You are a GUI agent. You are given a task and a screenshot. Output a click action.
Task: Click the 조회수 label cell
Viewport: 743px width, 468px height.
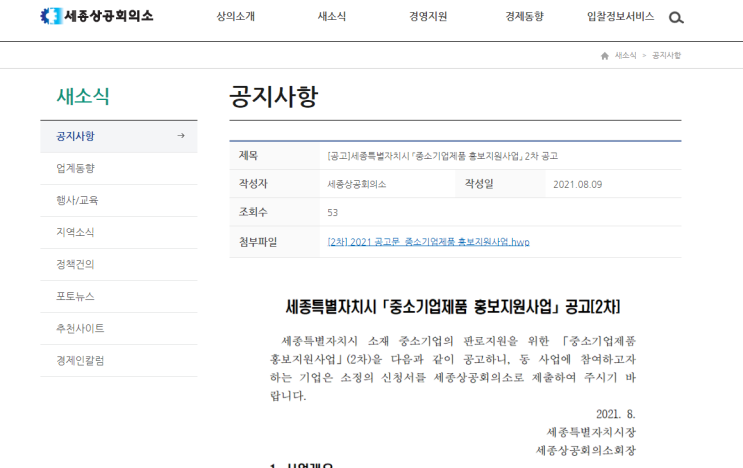(275, 212)
